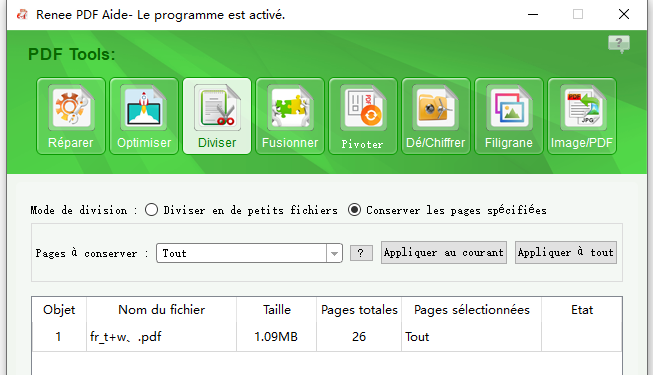Viewport: 653px width, 375px height.
Task: Click Appliquer au courant button
Action: pyautogui.click(x=444, y=252)
